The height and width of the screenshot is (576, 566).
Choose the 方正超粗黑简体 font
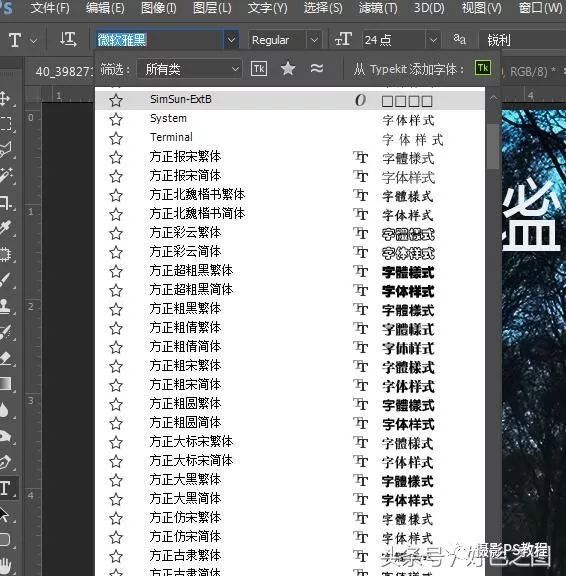tap(290, 290)
